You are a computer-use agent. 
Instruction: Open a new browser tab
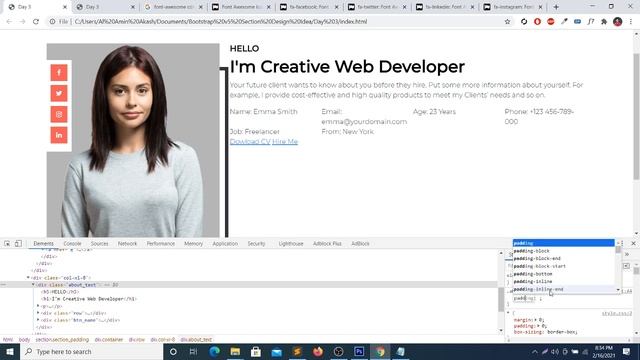point(556,7)
